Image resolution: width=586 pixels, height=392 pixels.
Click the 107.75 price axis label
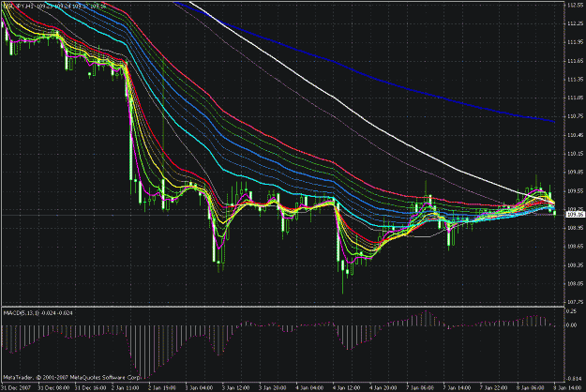pos(576,302)
